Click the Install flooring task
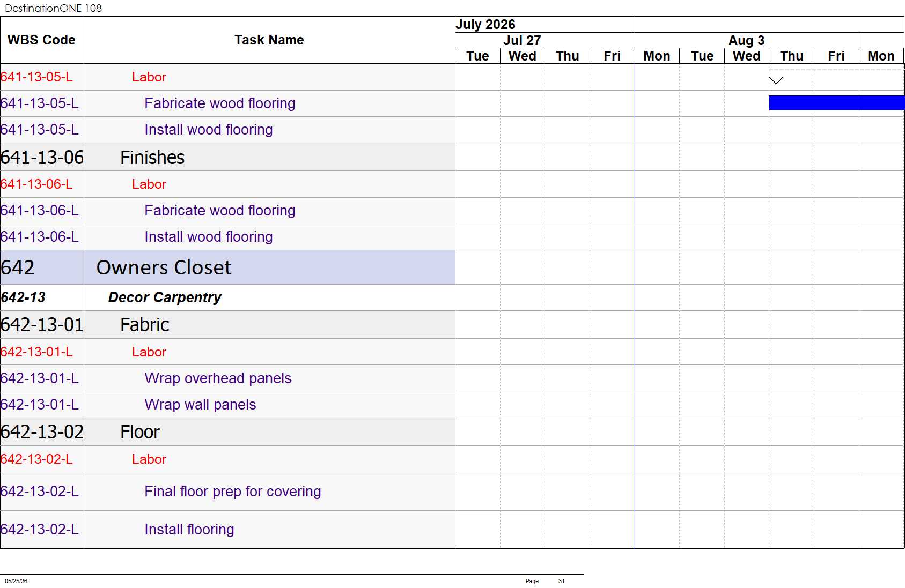 (x=189, y=530)
